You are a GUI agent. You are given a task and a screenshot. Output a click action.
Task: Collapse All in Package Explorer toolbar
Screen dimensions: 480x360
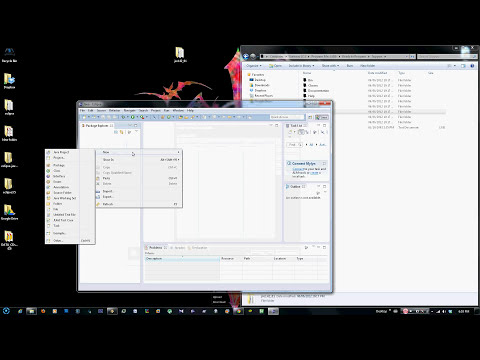coord(116,132)
